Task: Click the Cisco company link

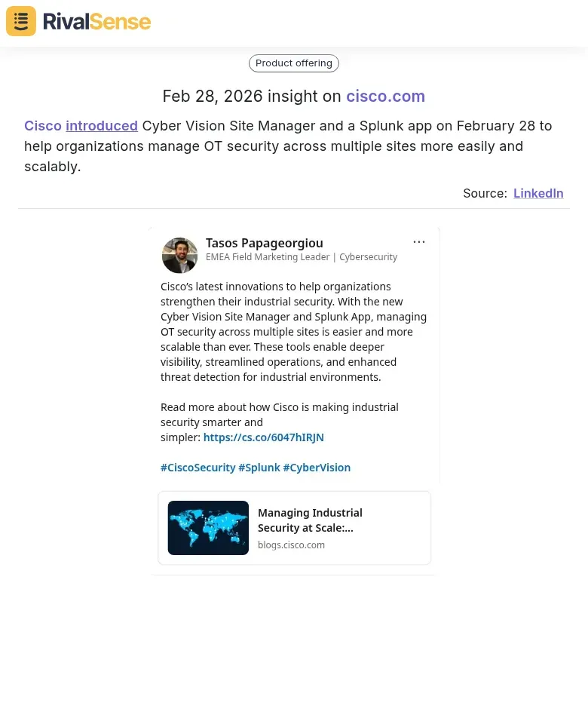Action: [43, 126]
